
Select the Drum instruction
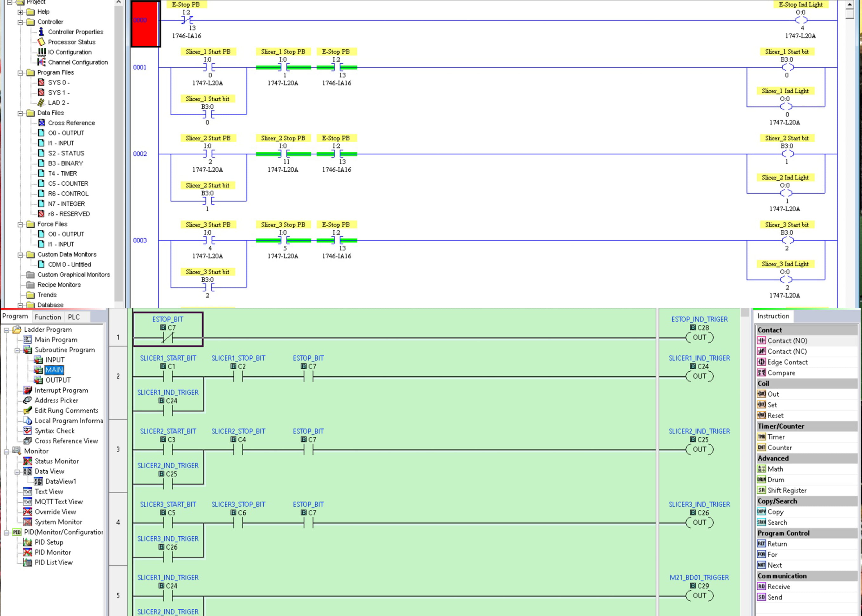click(774, 480)
